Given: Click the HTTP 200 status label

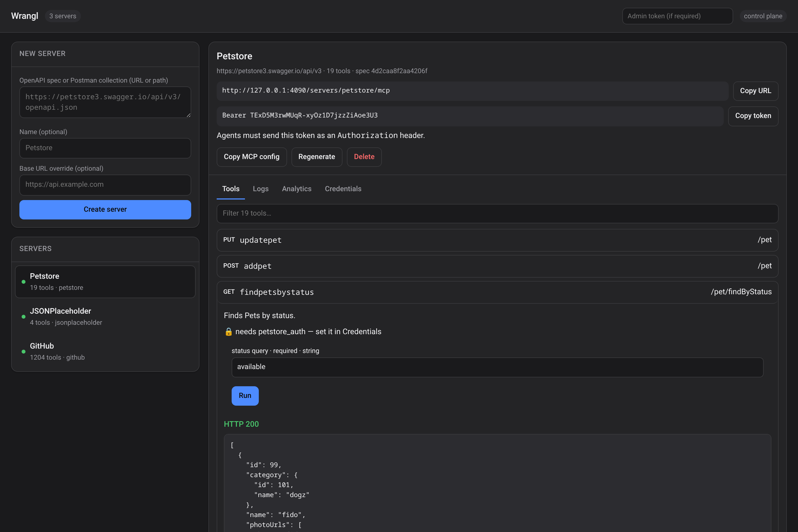Looking at the screenshot, I should coord(241,424).
